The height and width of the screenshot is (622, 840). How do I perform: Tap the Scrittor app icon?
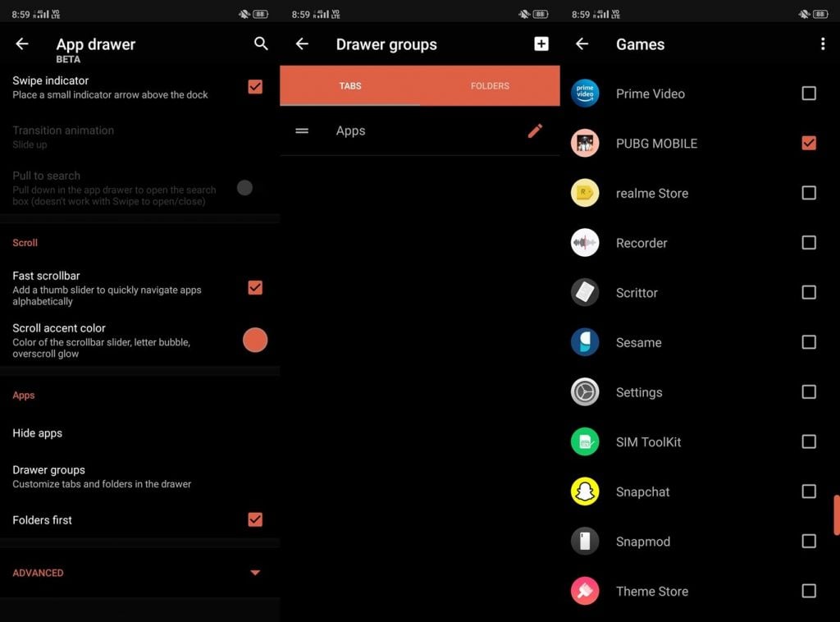(584, 292)
